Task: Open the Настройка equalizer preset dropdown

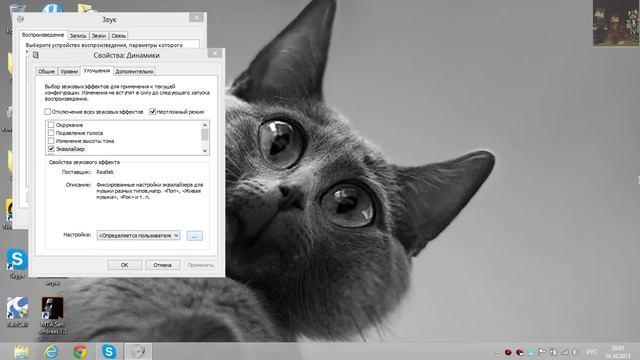Action: [x=138, y=236]
